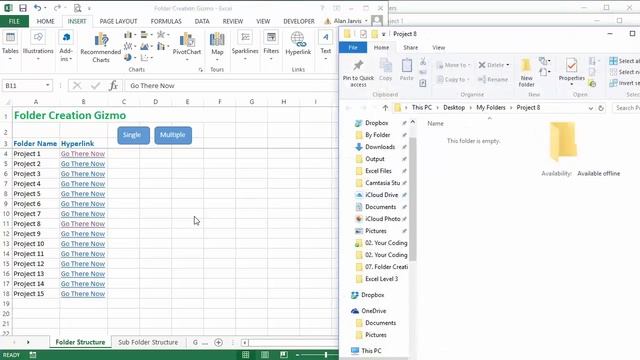The height and width of the screenshot is (360, 640).
Task: Click the Name column header in Explorer
Action: coord(435,123)
